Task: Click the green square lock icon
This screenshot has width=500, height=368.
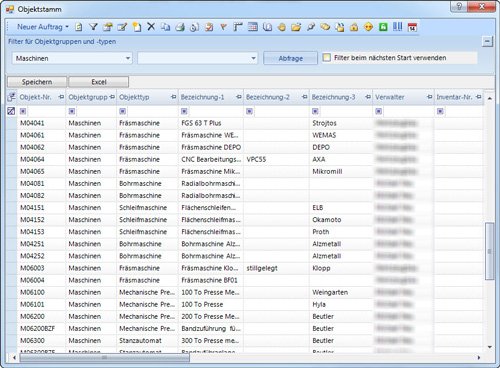Action: pos(383,27)
